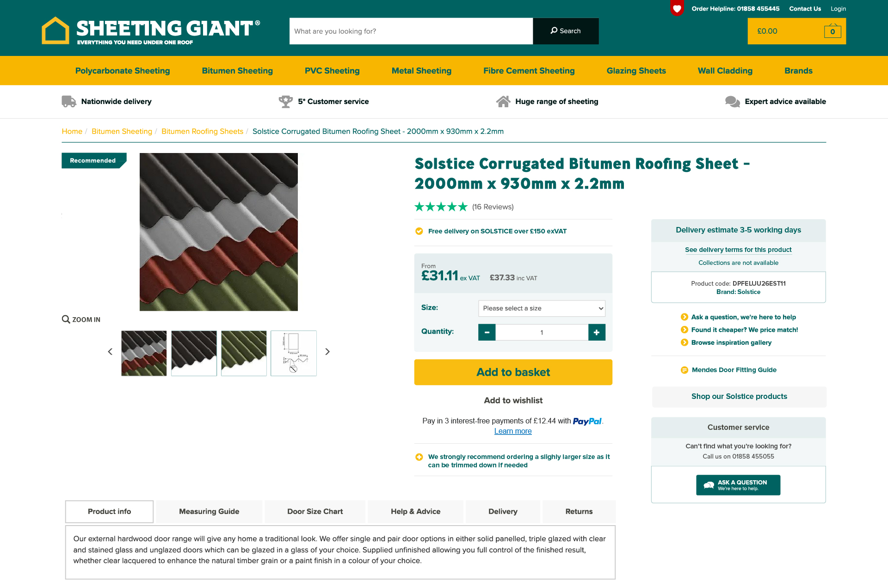This screenshot has height=588, width=888.
Task: Open the Polycarbonate Sheeting menu
Action: pyautogui.click(x=123, y=71)
